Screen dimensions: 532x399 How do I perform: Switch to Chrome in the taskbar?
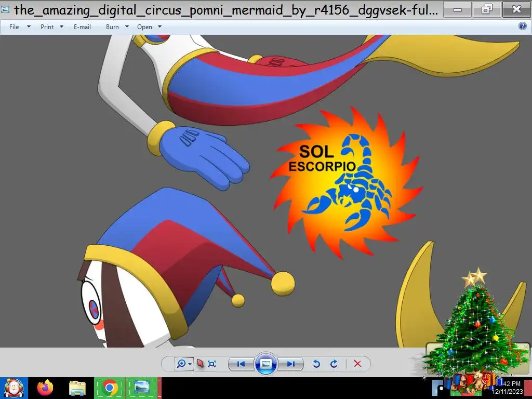pos(109,388)
